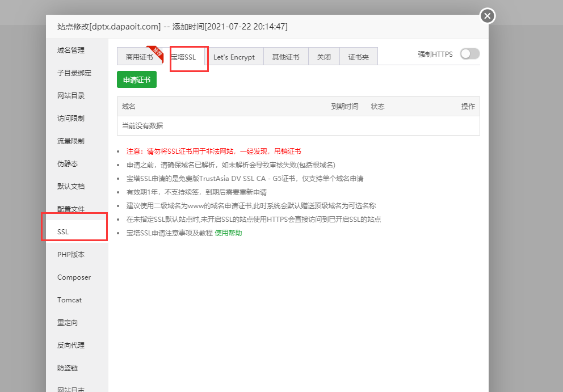Open the 访问限制 section
The image size is (563, 392).
tap(69, 118)
